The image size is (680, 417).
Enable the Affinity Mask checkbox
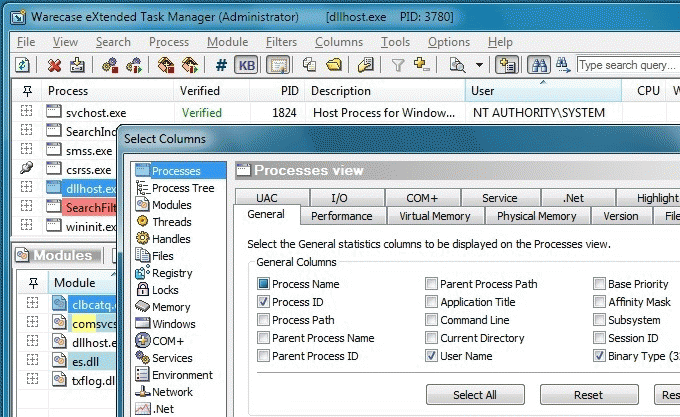599,302
